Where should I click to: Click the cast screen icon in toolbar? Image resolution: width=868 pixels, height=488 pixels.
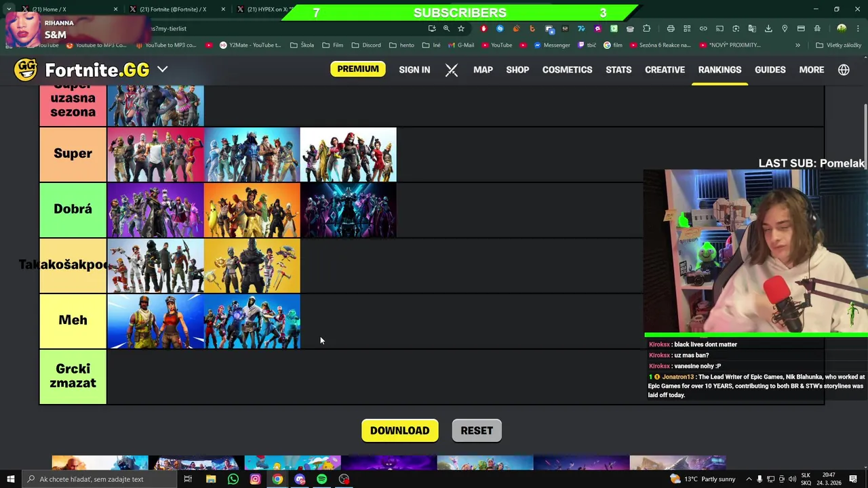(x=719, y=28)
